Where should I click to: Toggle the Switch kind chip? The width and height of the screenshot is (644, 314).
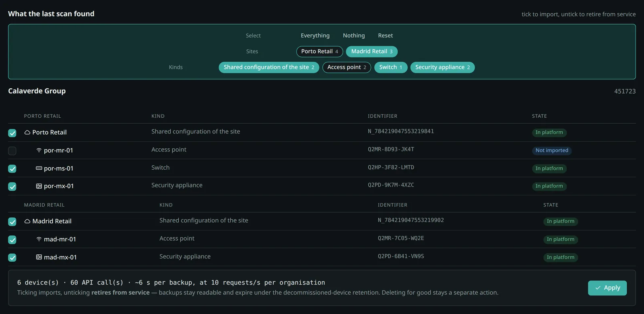(391, 67)
